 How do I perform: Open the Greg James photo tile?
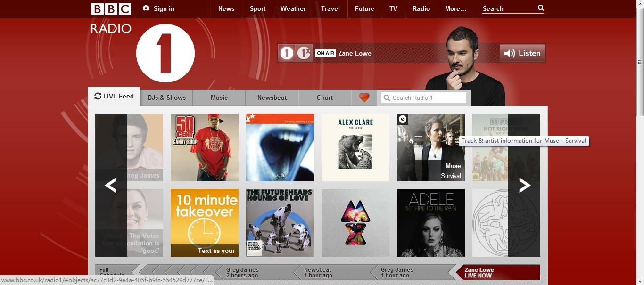coord(129,147)
